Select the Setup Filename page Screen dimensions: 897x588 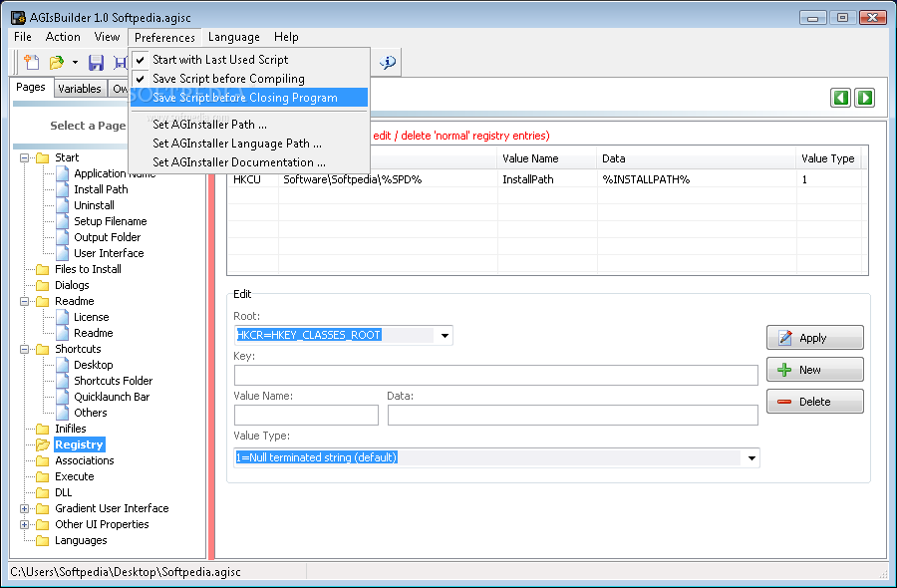point(110,221)
